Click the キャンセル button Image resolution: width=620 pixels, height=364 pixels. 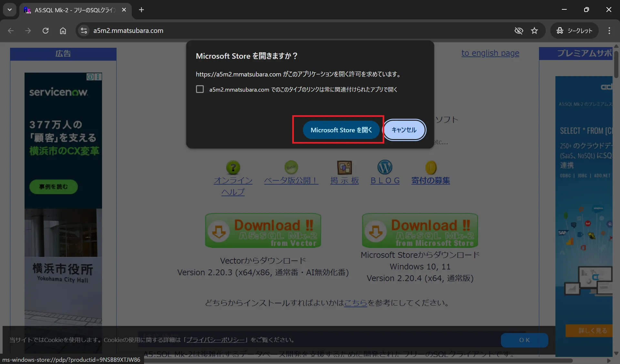click(x=404, y=130)
